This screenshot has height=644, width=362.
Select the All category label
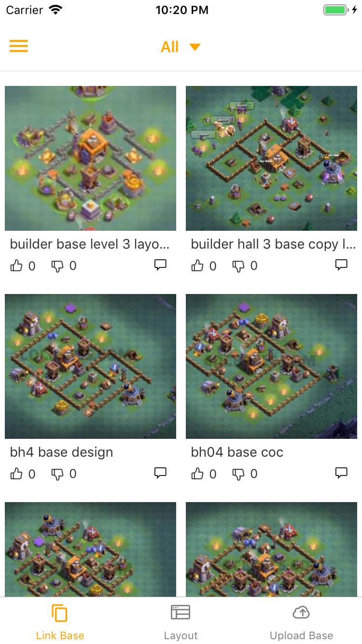(x=169, y=47)
